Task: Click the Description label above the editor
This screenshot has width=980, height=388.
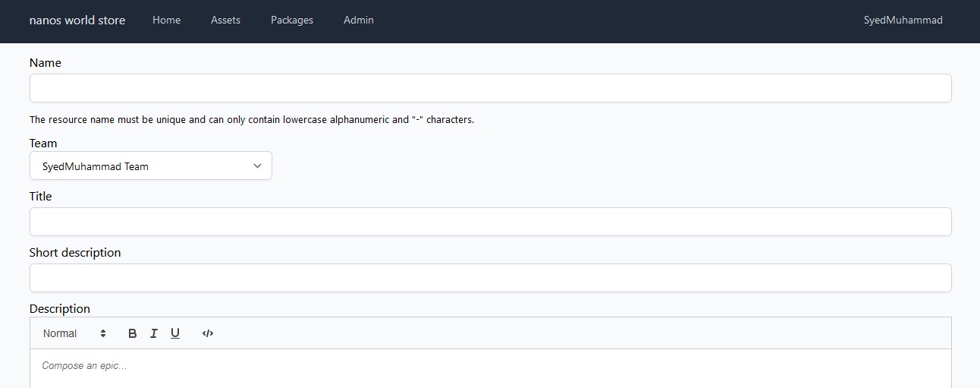Action: click(x=60, y=309)
